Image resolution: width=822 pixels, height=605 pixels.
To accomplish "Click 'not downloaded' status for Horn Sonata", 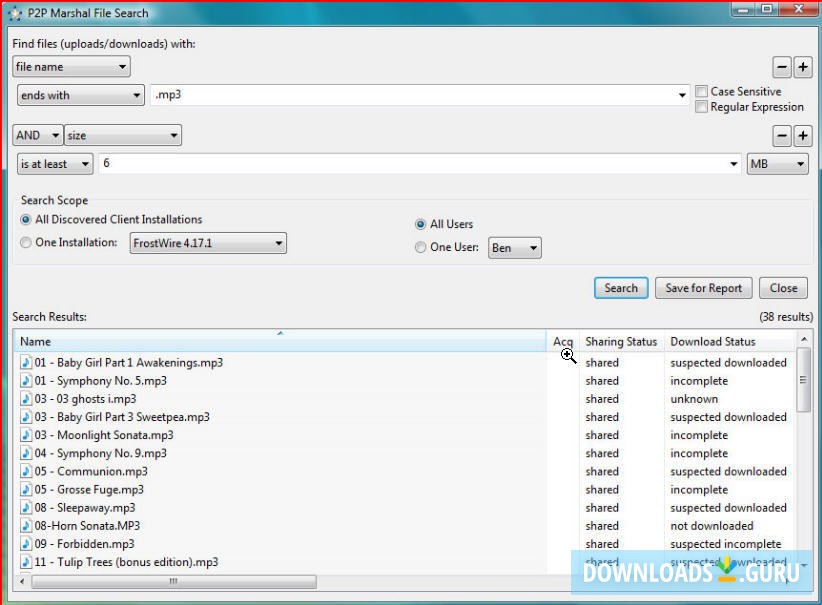I will pos(711,525).
